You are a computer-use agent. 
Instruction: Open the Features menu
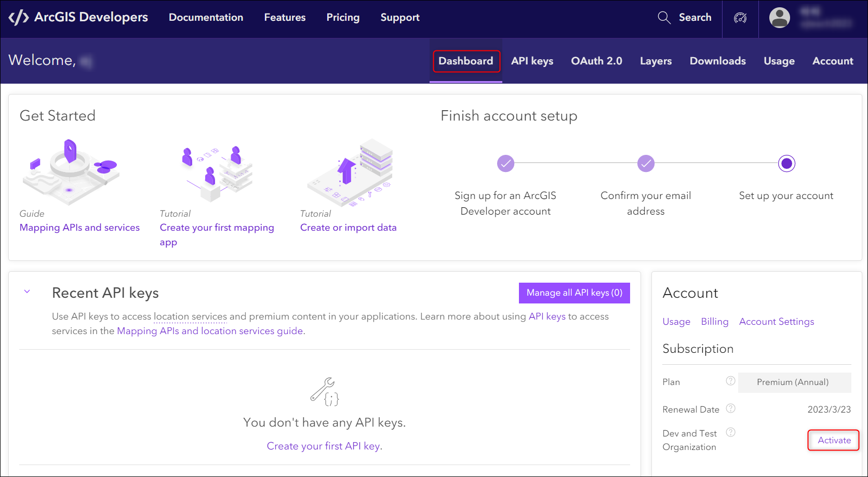tap(285, 17)
